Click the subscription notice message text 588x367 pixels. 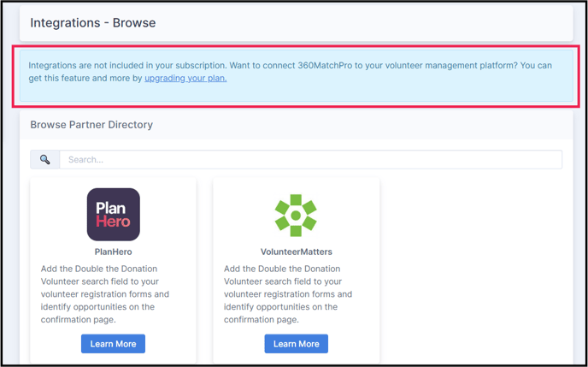pyautogui.click(x=291, y=72)
